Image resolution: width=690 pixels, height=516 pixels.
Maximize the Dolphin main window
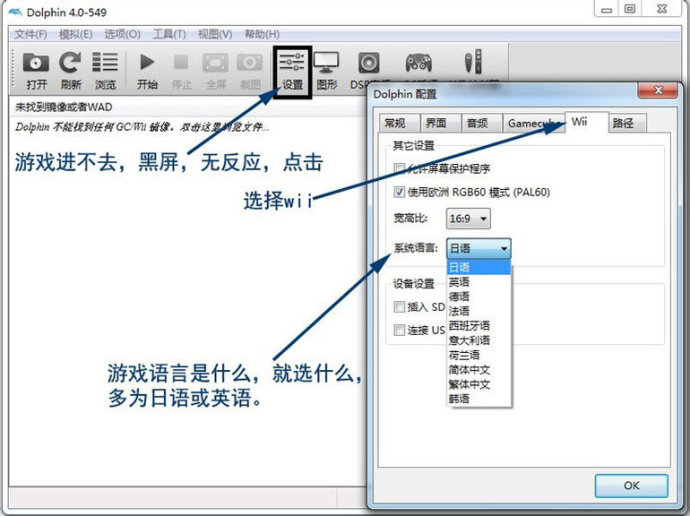630,9
